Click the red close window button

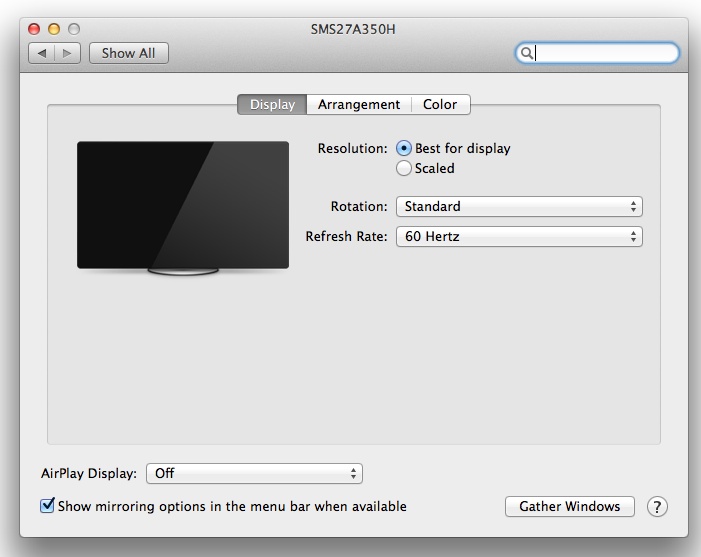point(34,29)
